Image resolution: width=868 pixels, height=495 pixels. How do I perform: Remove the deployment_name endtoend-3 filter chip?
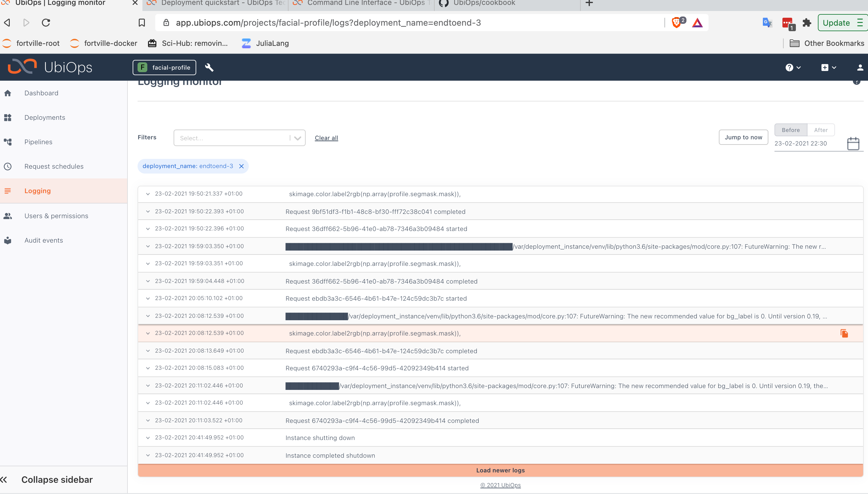point(241,166)
